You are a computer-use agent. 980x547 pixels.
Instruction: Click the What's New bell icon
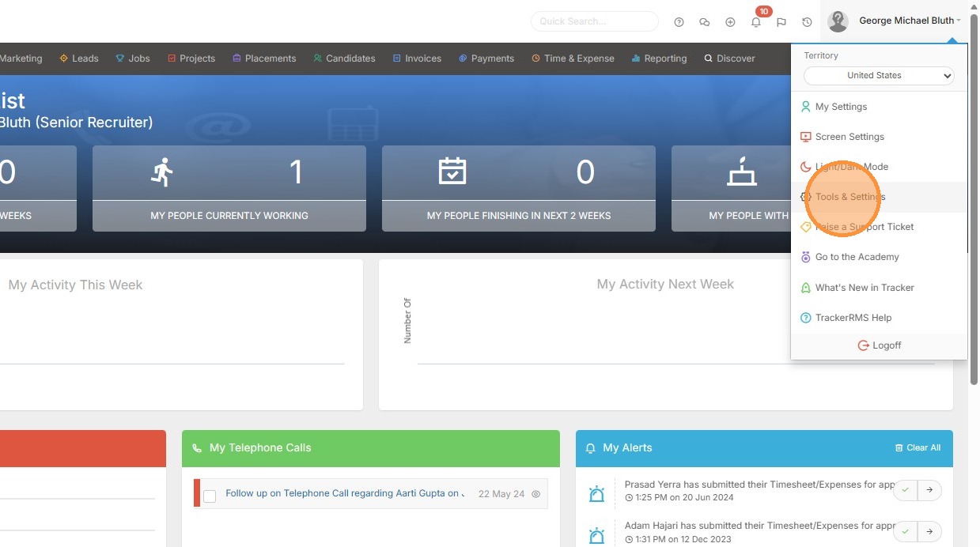point(806,288)
